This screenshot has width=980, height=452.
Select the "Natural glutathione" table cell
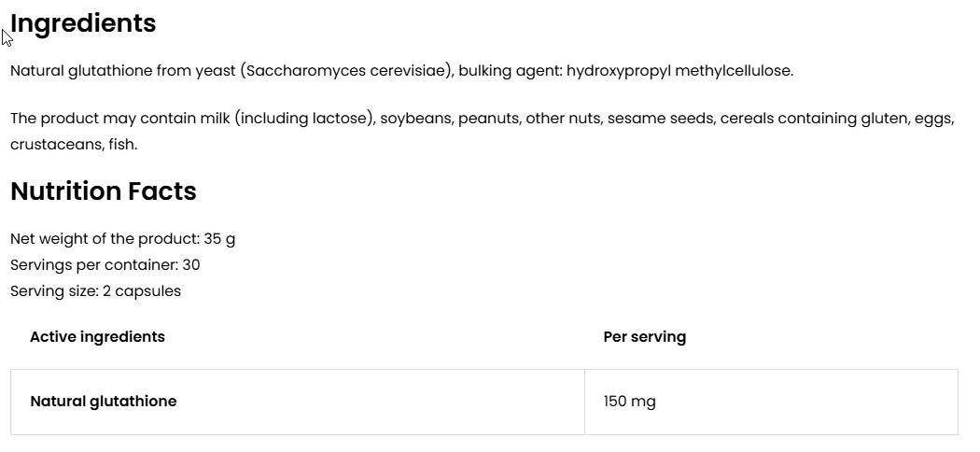pyautogui.click(x=103, y=402)
